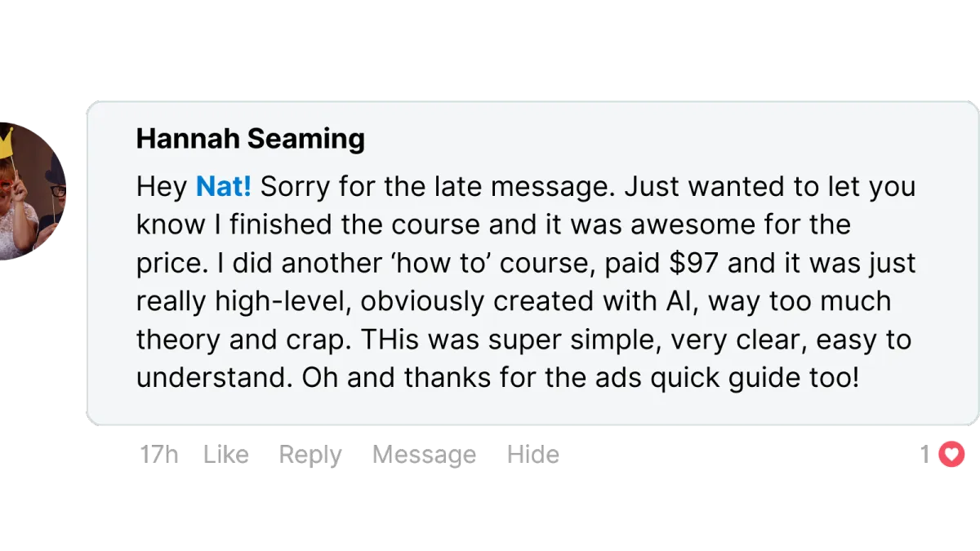
Task: Click the 17h comment timestamp
Action: coord(159,455)
